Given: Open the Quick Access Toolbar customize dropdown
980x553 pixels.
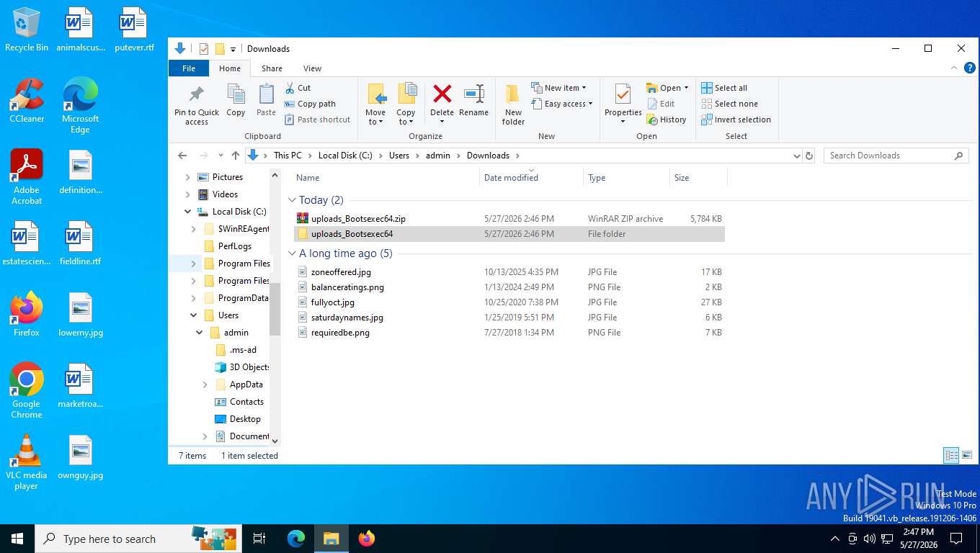Looking at the screenshot, I should [x=233, y=49].
